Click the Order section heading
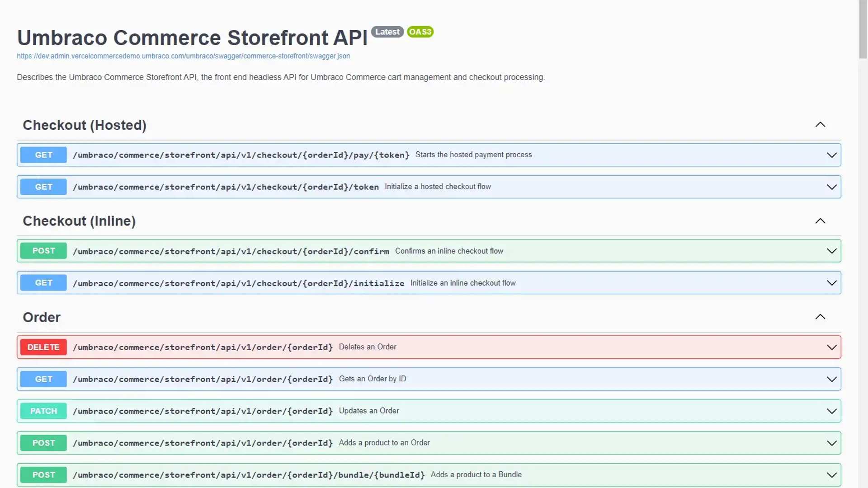This screenshot has height=488, width=868. click(x=42, y=317)
